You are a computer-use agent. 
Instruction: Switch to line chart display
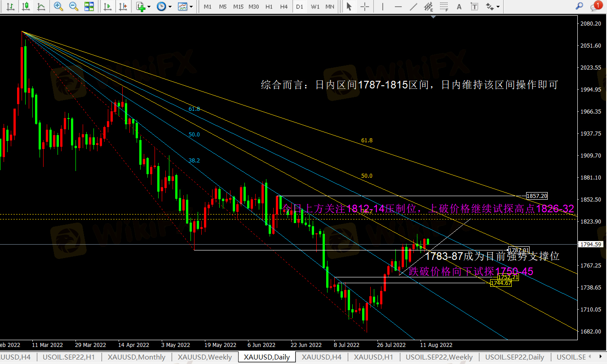click(x=41, y=7)
